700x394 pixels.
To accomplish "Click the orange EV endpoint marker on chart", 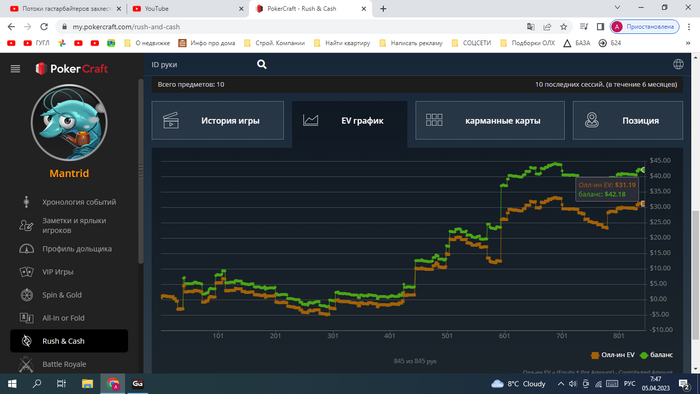I will pyautogui.click(x=642, y=203).
